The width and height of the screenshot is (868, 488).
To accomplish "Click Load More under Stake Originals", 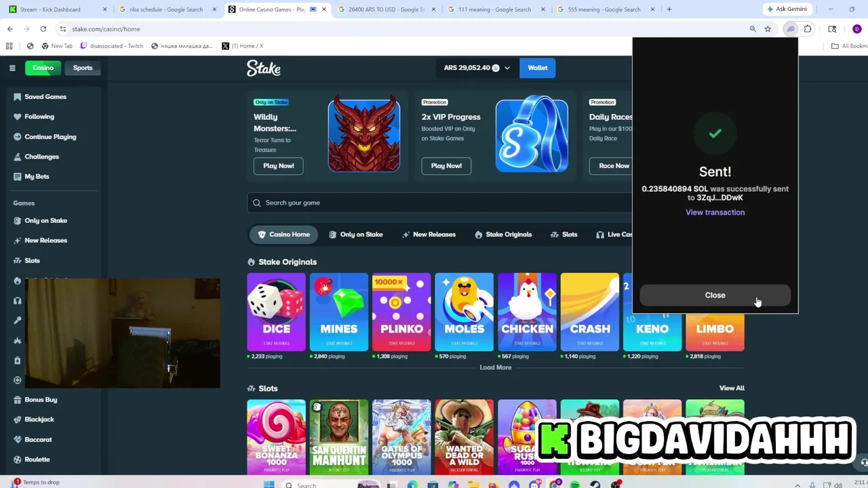I will click(496, 367).
